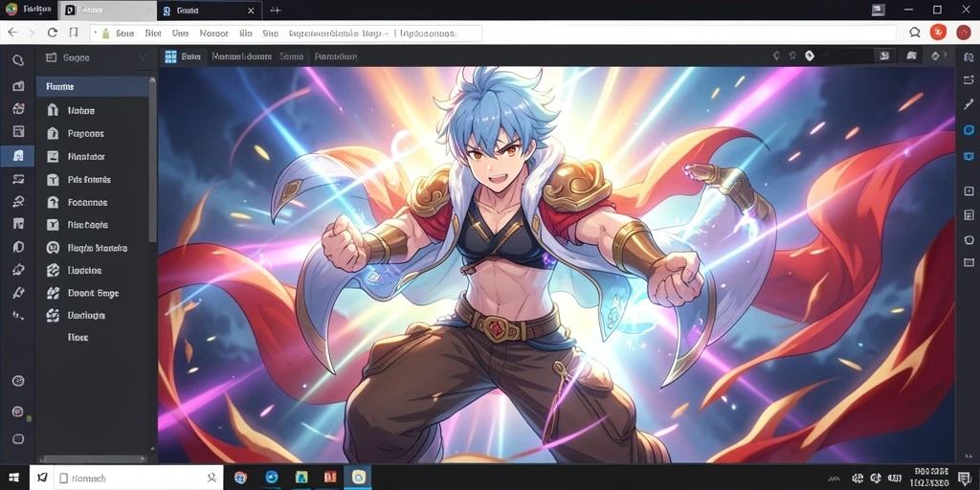Click the blue cup icon in right strip
The height and width of the screenshot is (490, 980).
click(969, 156)
